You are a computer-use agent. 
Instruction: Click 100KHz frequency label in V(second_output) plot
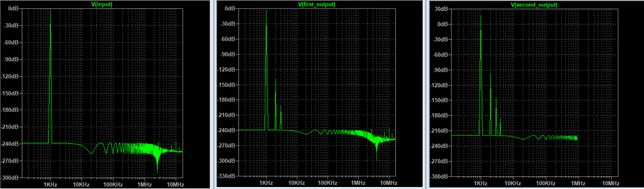546,183
